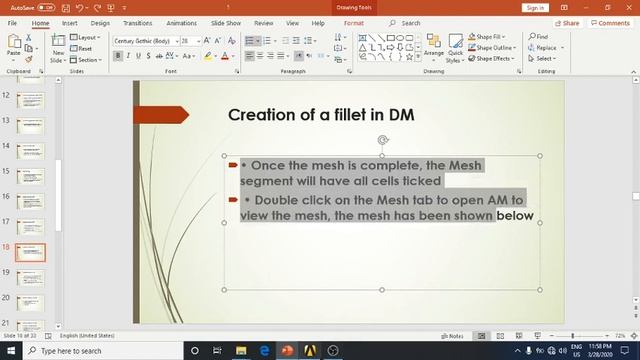Insert a text box shape from gallery
The image size is (640, 360).
tap(362, 38)
